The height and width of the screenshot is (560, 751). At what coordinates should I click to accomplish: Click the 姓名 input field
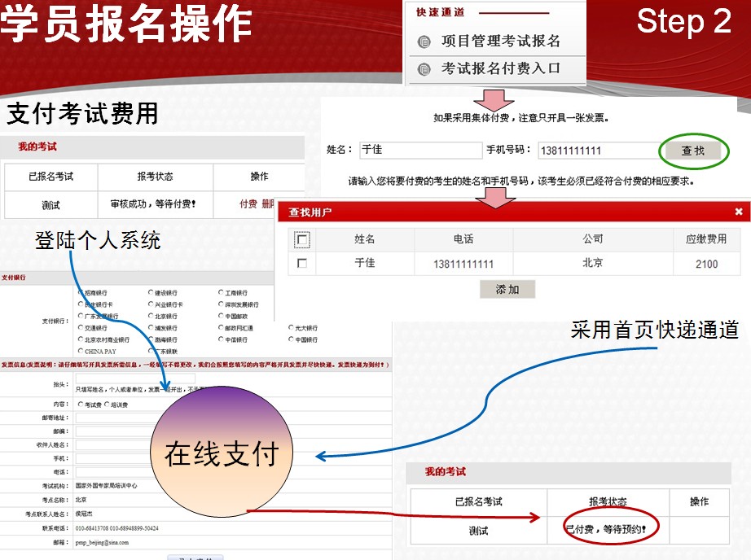point(420,150)
